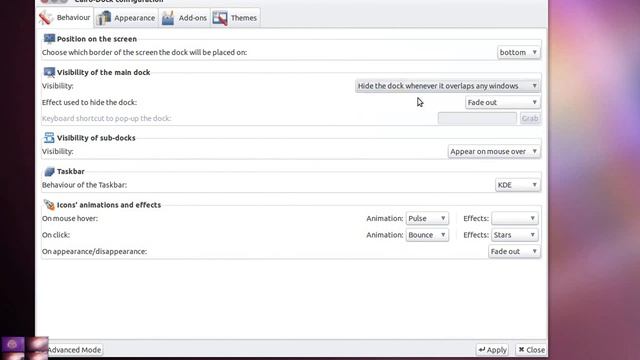Click the 'Position on the screen' heading

tap(97, 39)
